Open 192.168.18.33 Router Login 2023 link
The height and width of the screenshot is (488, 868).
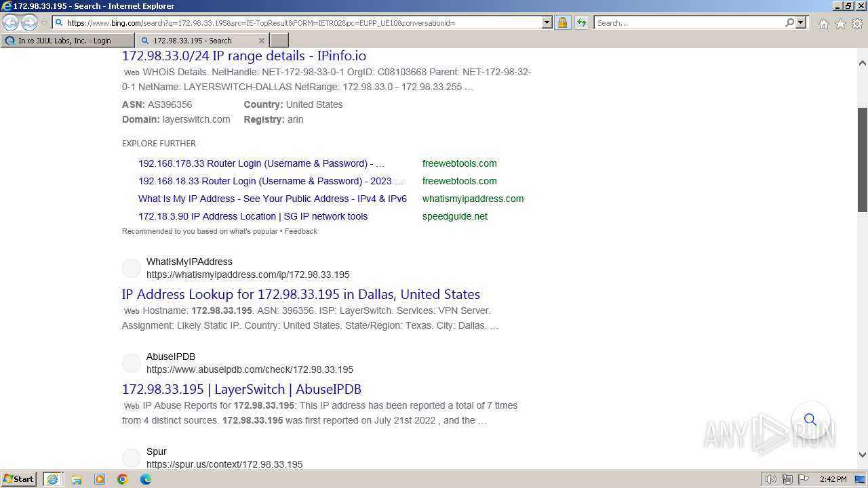tap(271, 181)
